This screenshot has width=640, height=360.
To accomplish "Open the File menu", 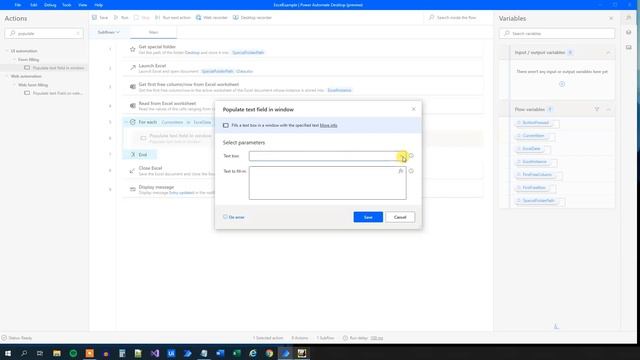I will coord(18,5).
